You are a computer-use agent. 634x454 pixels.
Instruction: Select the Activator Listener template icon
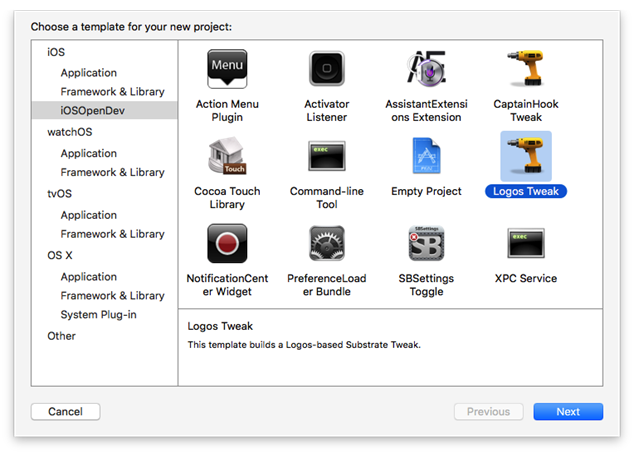pos(327,68)
